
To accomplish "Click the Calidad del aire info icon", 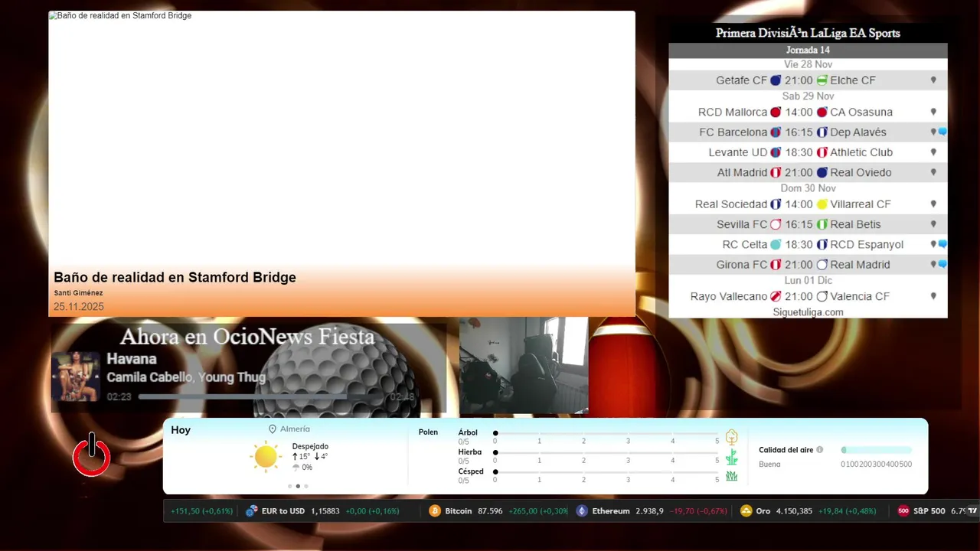I will (x=820, y=450).
